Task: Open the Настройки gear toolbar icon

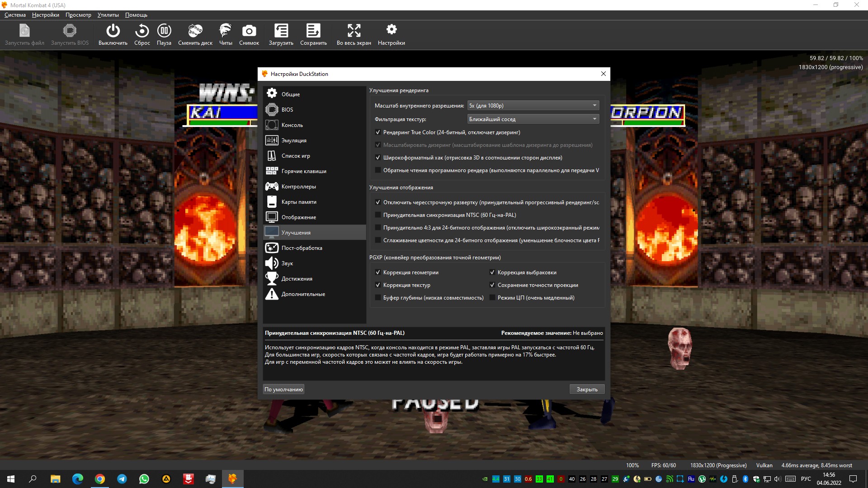Action: coord(391,35)
